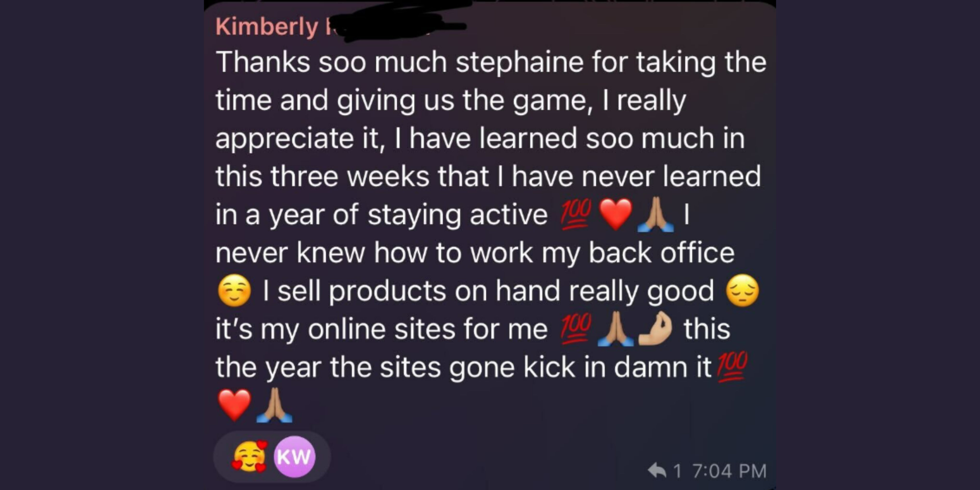980x490 pixels.
Task: Click the word "stephaine" in the message
Action: pyautogui.click(x=519, y=62)
